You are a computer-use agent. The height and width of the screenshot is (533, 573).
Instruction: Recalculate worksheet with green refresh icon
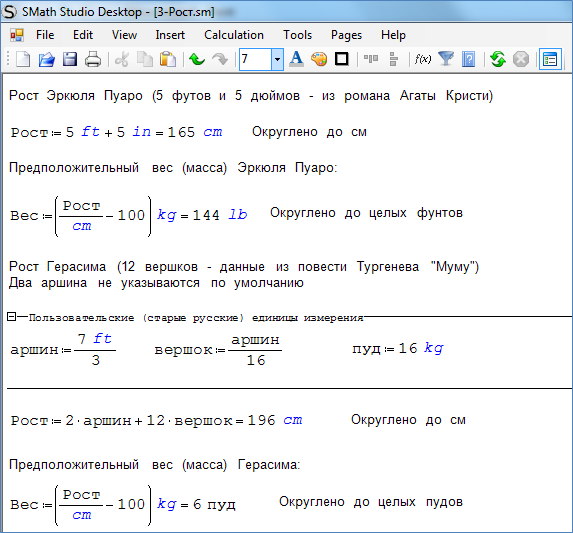498,59
